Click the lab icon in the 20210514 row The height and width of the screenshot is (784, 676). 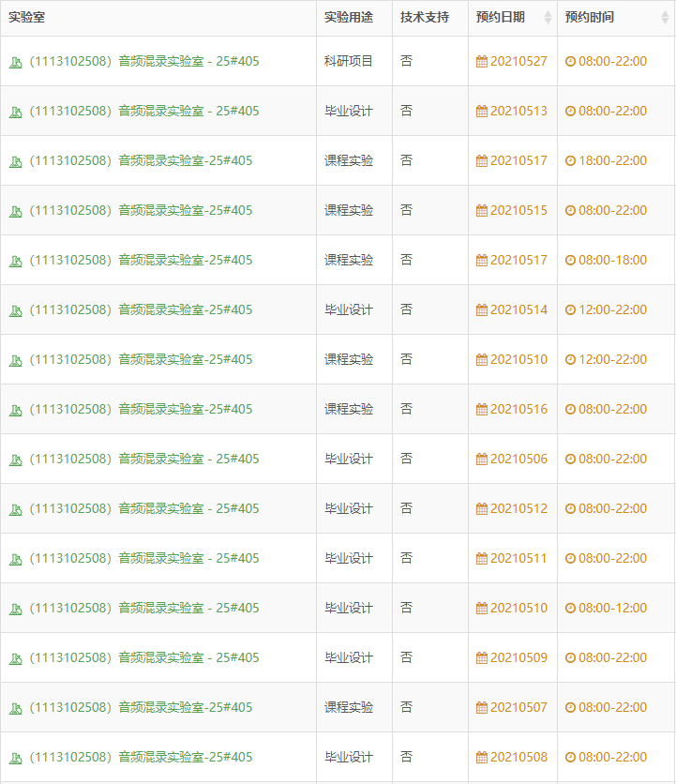[x=16, y=311]
